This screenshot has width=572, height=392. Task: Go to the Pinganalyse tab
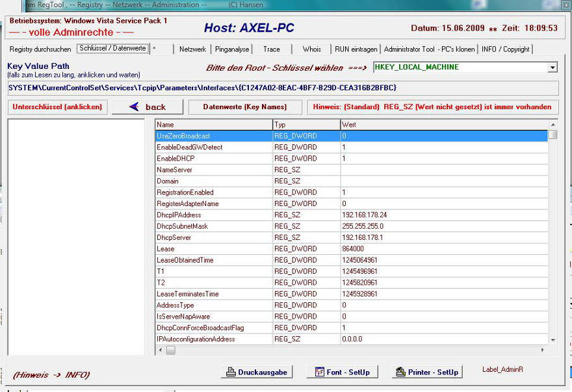[232, 49]
